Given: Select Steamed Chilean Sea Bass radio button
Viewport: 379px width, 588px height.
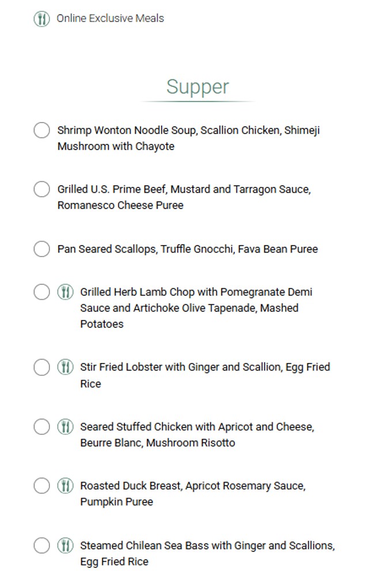Looking at the screenshot, I should point(41,545).
